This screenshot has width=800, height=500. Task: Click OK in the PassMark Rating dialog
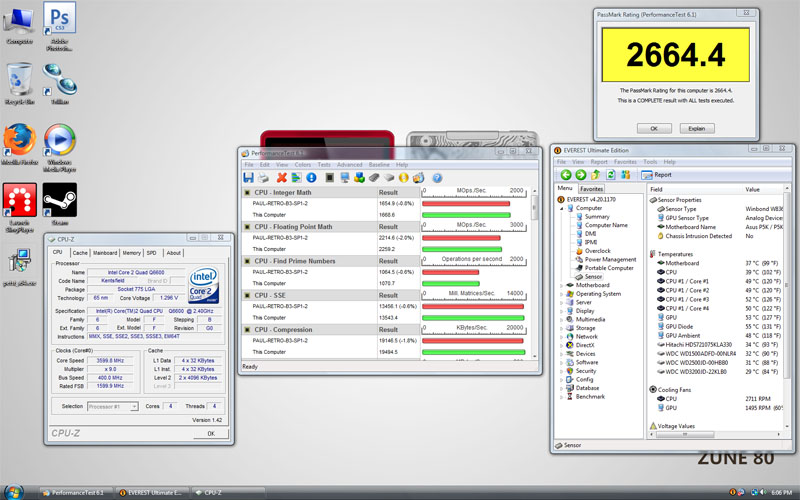(x=654, y=129)
